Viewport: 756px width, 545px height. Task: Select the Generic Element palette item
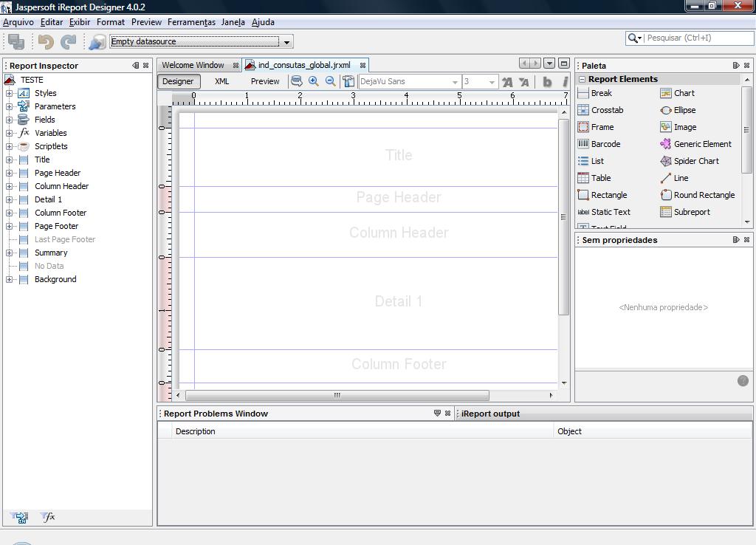(695, 144)
